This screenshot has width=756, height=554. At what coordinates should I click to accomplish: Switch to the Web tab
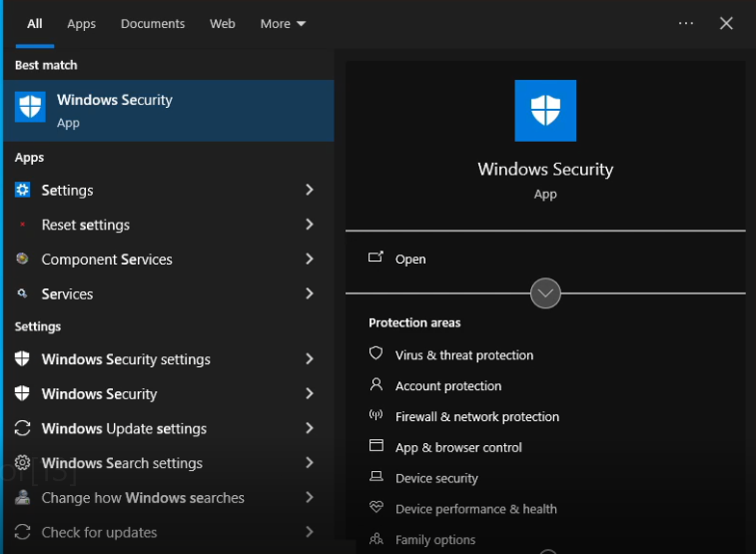(223, 24)
